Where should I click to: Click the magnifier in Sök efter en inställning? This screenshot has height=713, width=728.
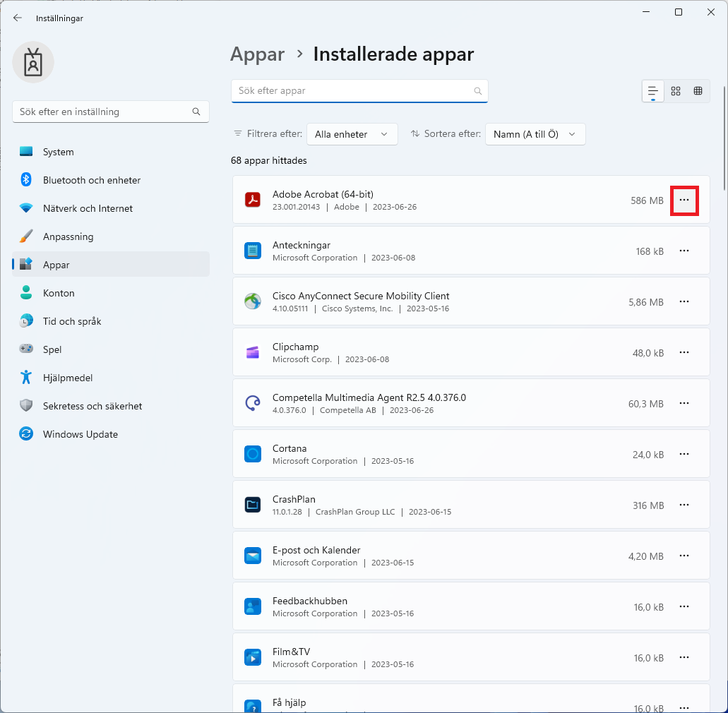[196, 112]
